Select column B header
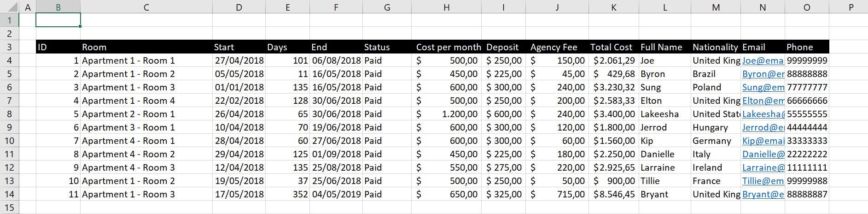This screenshot has height=214, width=868. 58,7
